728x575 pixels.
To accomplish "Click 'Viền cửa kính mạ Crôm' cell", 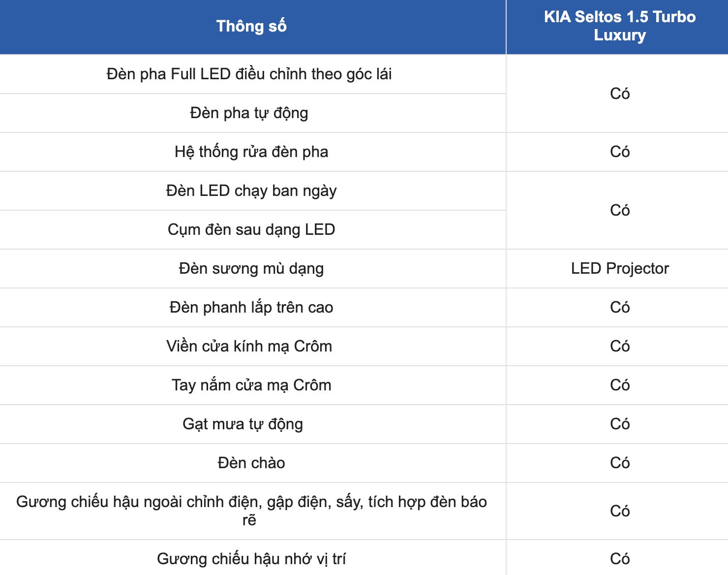I will pyautogui.click(x=249, y=347).
